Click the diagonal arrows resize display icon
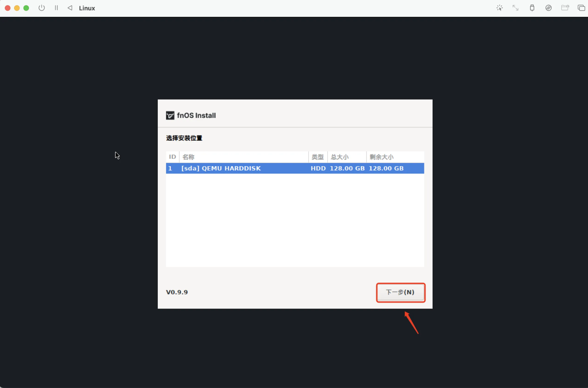The height and width of the screenshot is (388, 588). tap(516, 8)
